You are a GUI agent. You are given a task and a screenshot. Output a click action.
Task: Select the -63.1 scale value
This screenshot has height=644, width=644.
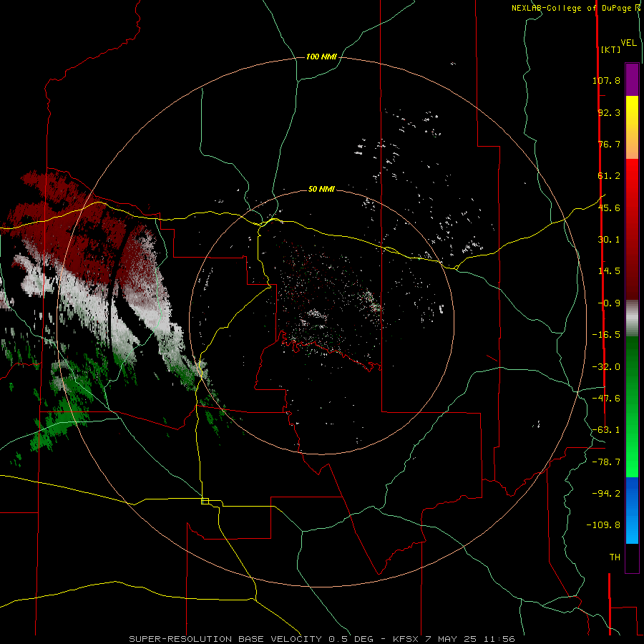coord(606,429)
